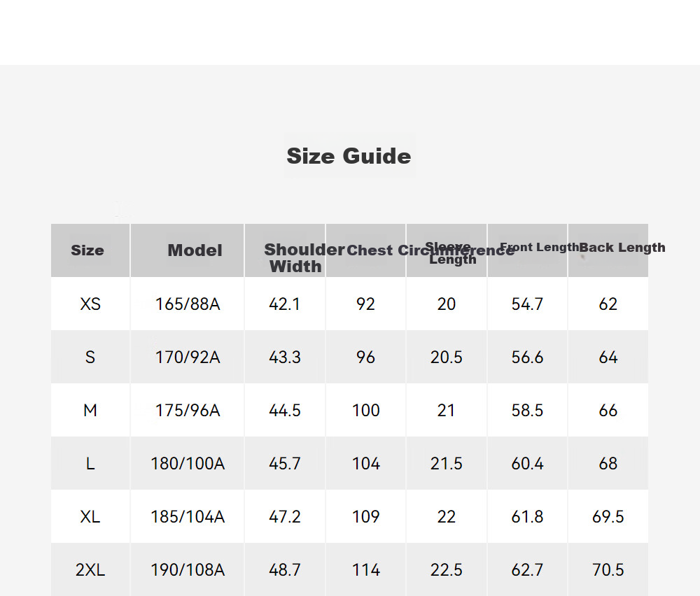Click shoulder width "47.2"
Screen dimensions: 700x596
coord(284,516)
